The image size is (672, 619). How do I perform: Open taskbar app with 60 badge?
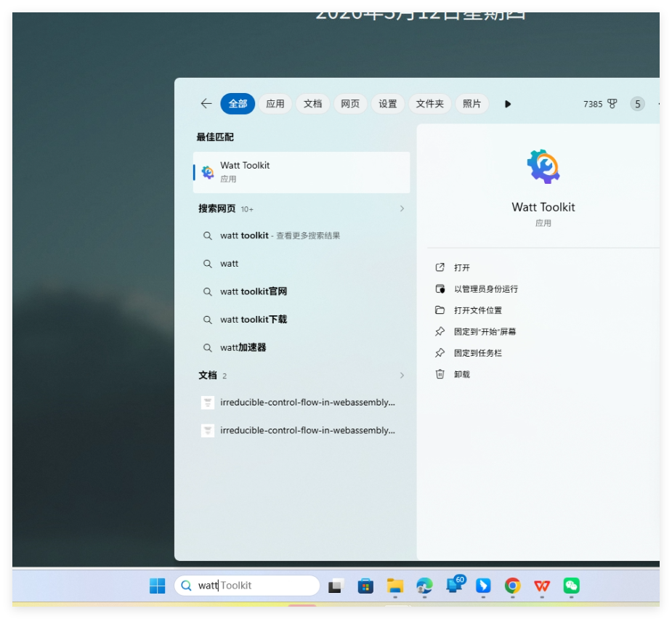455,585
